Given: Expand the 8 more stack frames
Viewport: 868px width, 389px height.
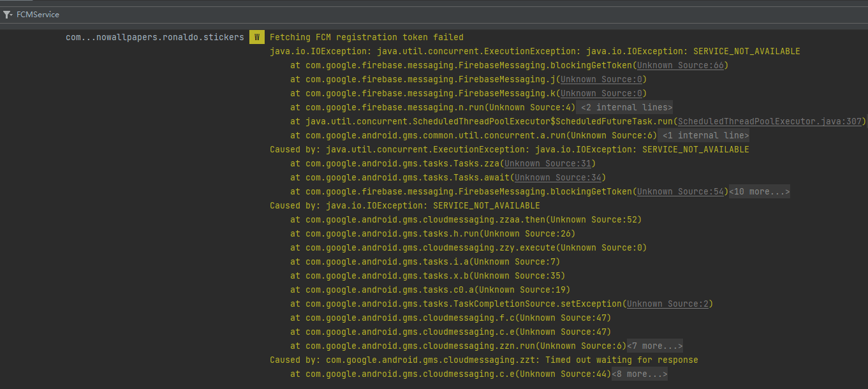Looking at the screenshot, I should [639, 374].
